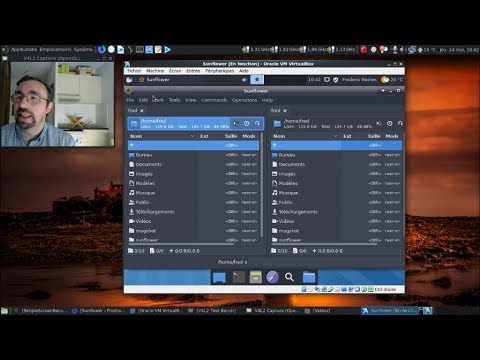Launch the web browser compass icon in dock
Viewport: 480px width, 360px height.
[x=272, y=277]
